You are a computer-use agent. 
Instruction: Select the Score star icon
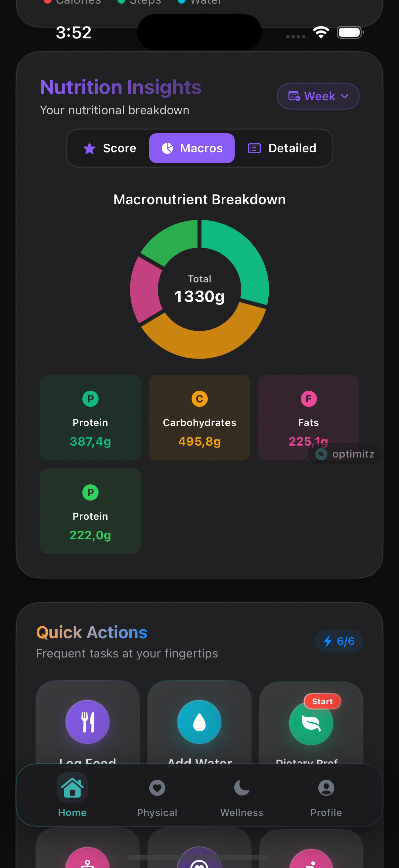click(x=90, y=148)
